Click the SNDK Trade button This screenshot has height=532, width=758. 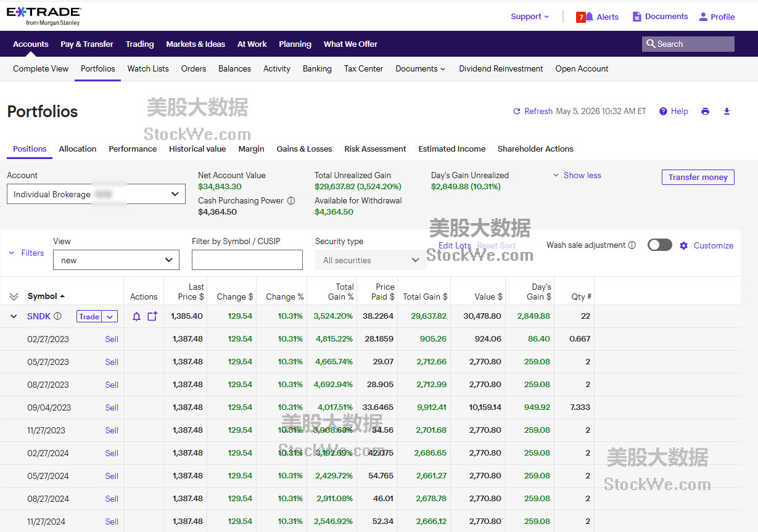pyautogui.click(x=89, y=317)
